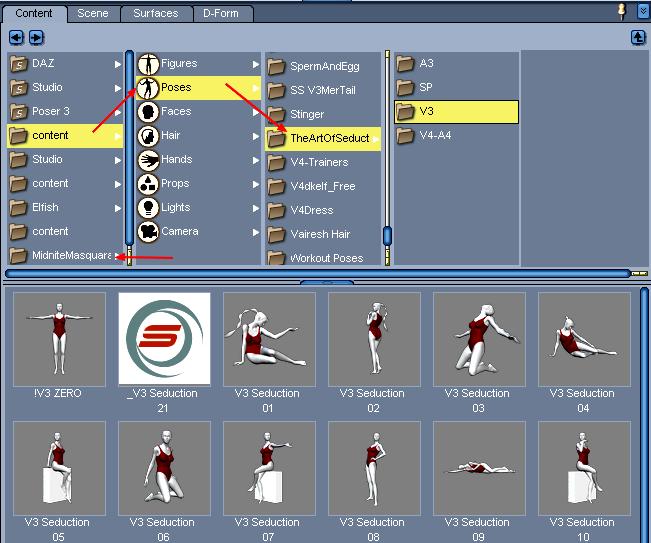Click the pushpin icon at top right
Viewport: 651px width, 543px height.
click(x=622, y=11)
